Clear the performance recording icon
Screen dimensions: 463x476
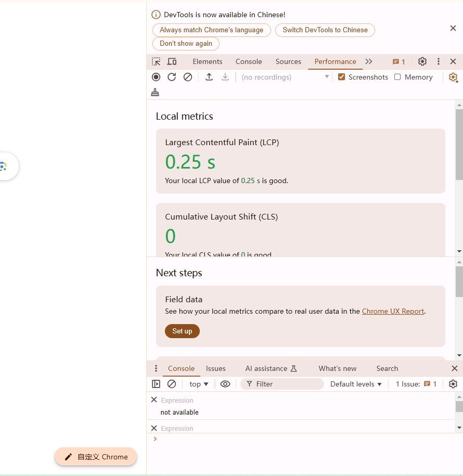188,77
